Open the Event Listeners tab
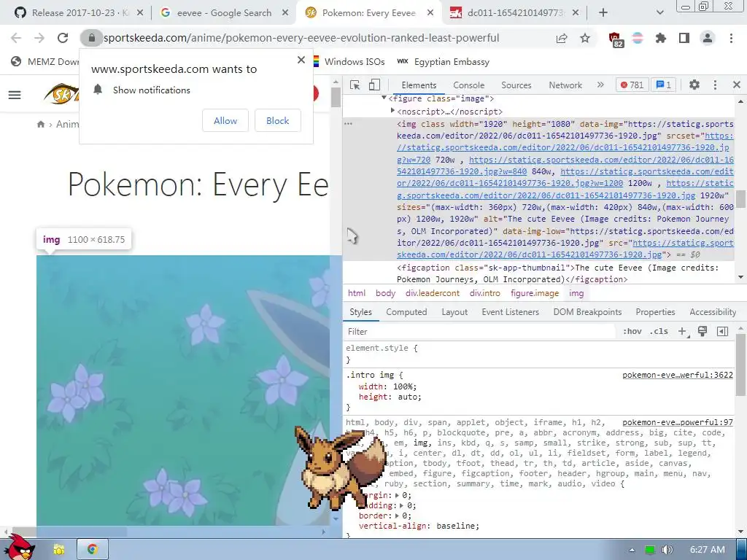Image resolution: width=747 pixels, height=560 pixels. pos(510,312)
